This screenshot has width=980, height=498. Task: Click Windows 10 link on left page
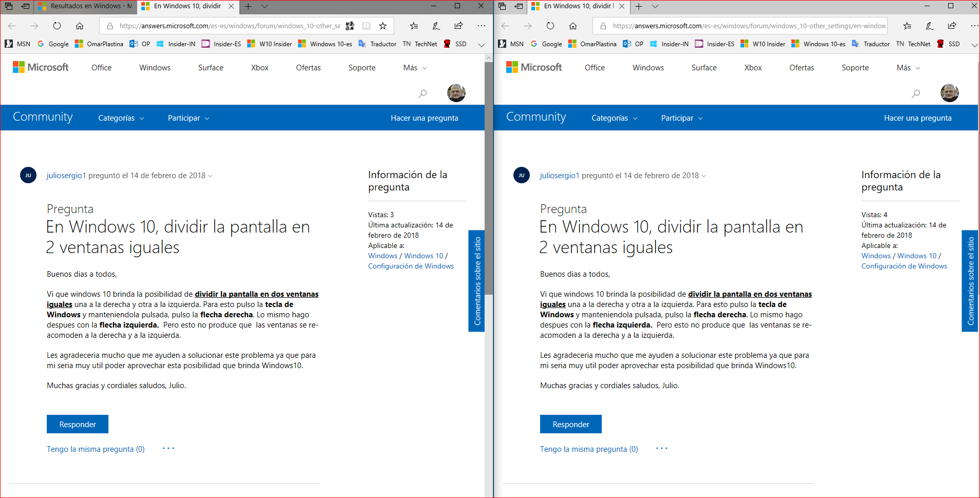click(x=423, y=256)
